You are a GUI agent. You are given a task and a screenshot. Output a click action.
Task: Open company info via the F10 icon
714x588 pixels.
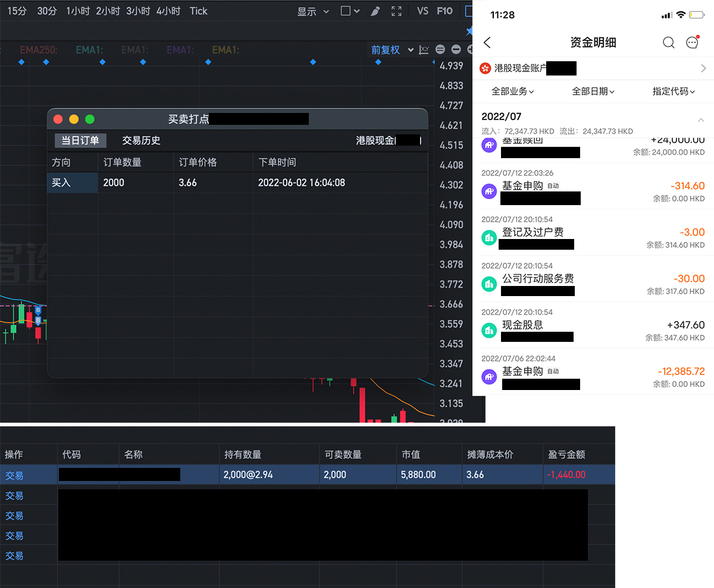click(x=445, y=11)
